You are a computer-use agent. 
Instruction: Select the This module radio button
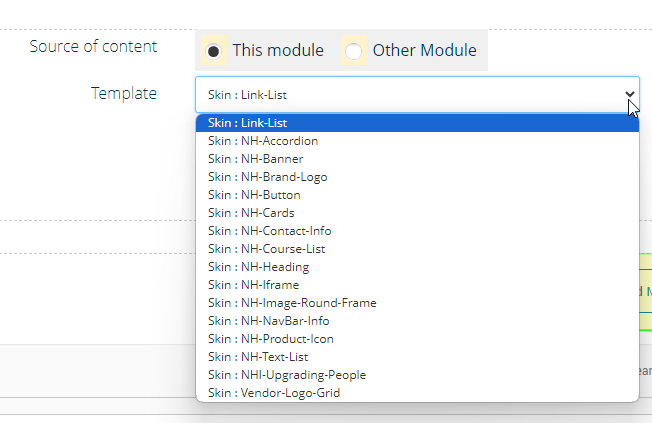point(214,50)
